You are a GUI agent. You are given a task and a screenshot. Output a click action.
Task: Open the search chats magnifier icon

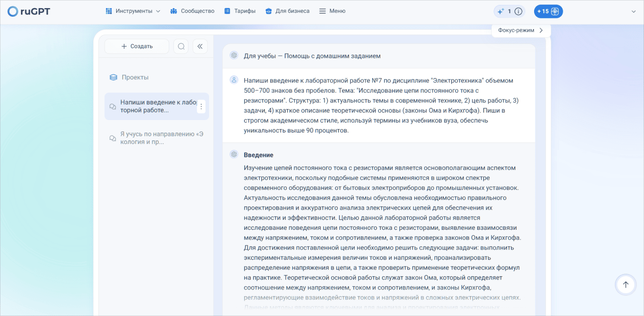(x=181, y=46)
